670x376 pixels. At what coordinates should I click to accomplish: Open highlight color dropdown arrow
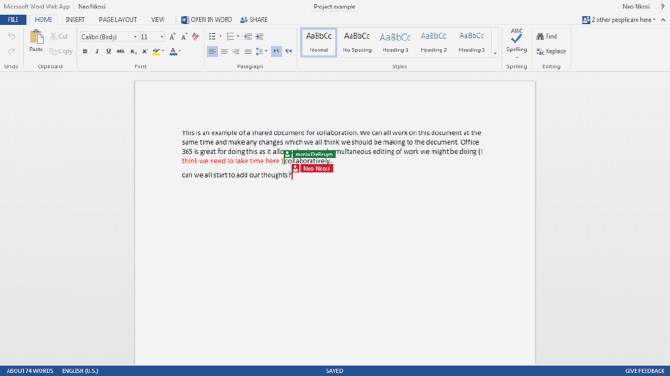pyautogui.click(x=163, y=51)
